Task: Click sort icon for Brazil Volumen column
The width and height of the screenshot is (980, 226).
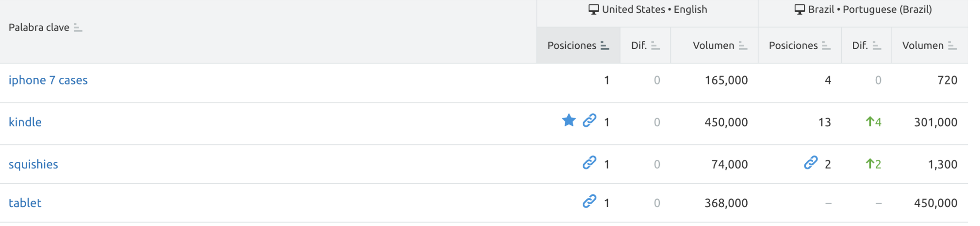Action: point(952,46)
